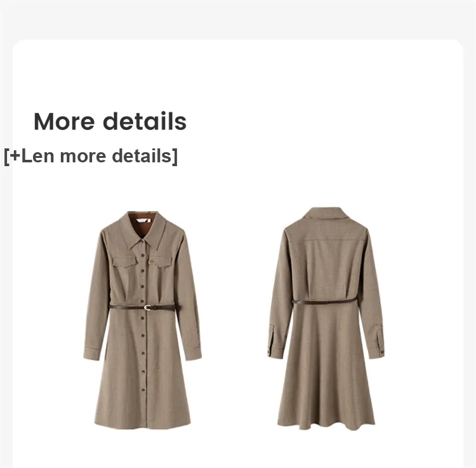Click the hem of the front view dress
476x468 pixels.
click(x=142, y=424)
